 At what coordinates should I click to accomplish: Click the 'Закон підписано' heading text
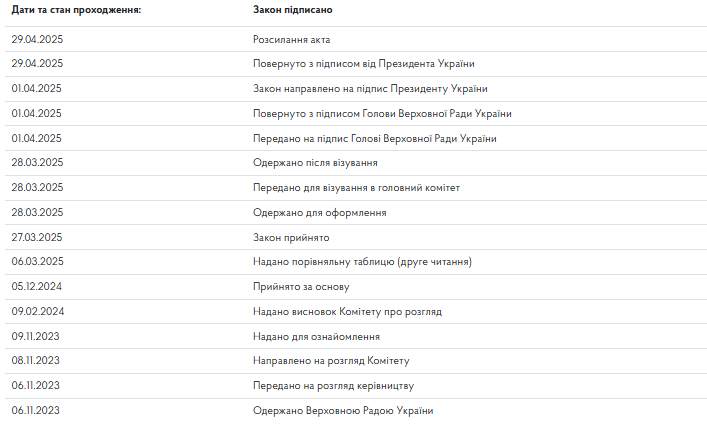293,9
